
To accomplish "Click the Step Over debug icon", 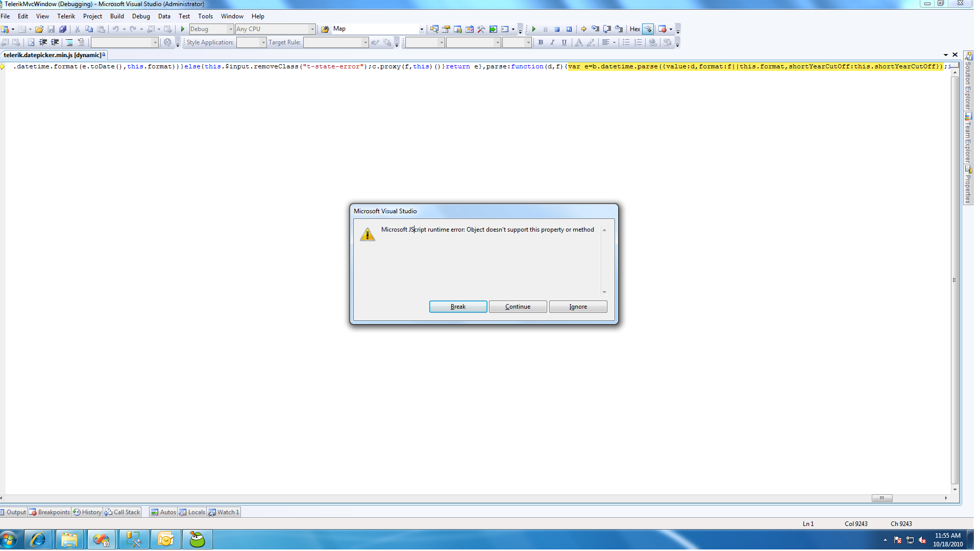I will pyautogui.click(x=607, y=29).
